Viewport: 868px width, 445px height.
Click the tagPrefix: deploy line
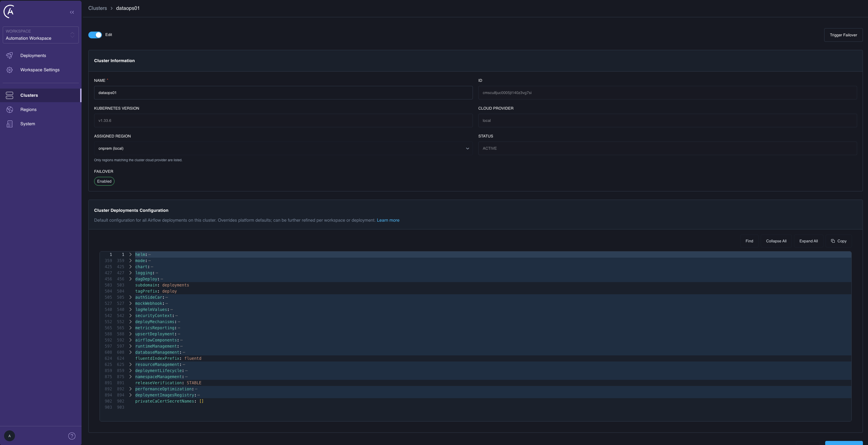(x=156, y=291)
